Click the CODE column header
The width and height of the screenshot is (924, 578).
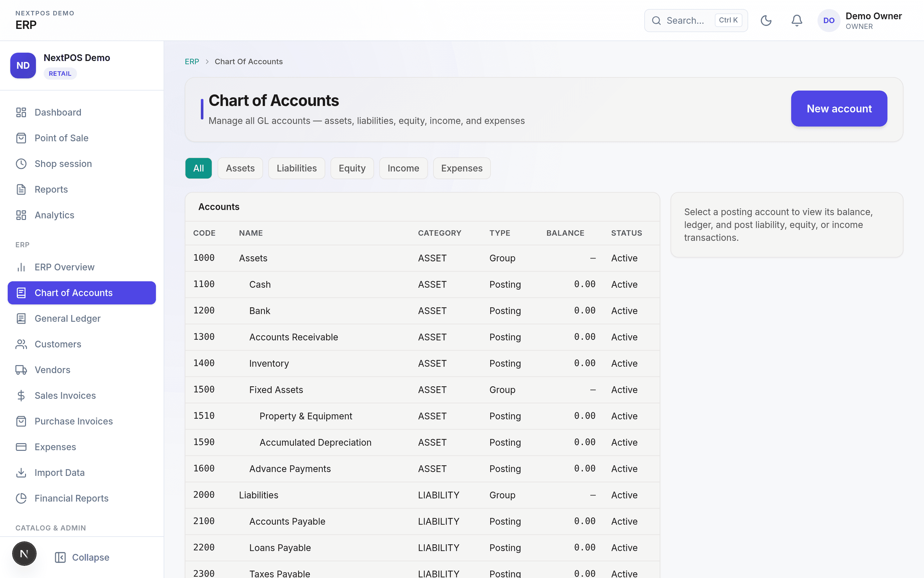pos(204,233)
